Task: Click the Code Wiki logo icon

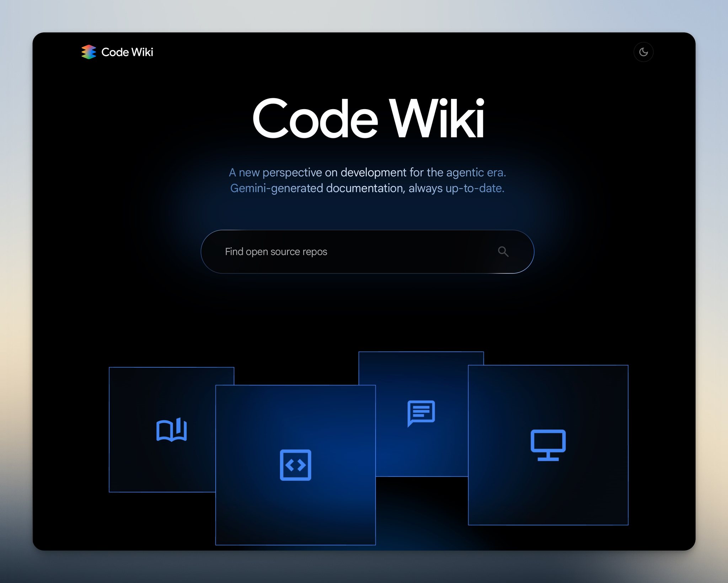Action: 89,52
